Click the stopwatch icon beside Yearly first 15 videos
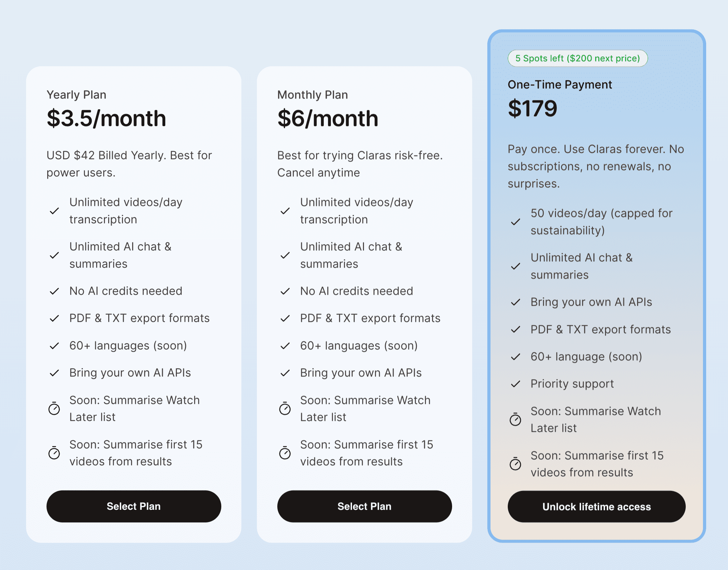The image size is (728, 570). point(54,453)
